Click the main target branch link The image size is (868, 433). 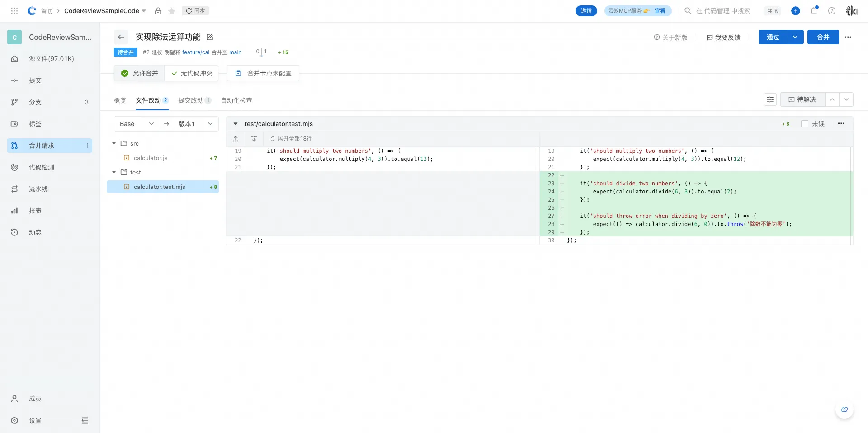(235, 52)
